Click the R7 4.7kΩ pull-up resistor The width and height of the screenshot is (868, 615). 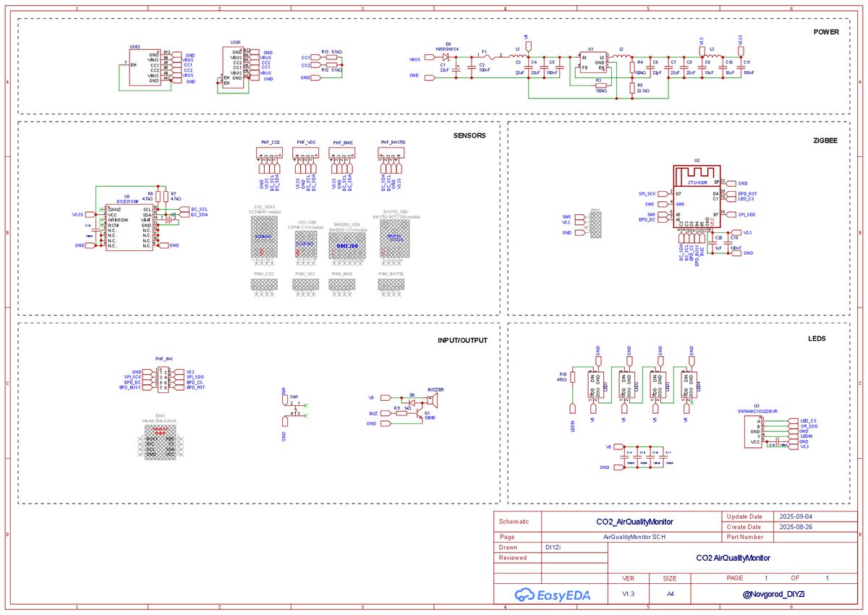point(166,197)
